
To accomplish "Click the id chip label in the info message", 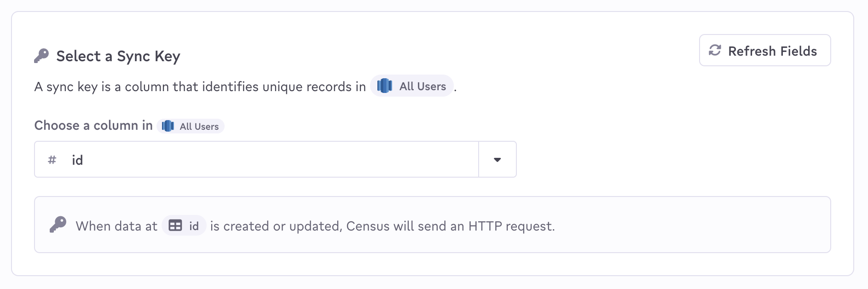I will coord(194,226).
